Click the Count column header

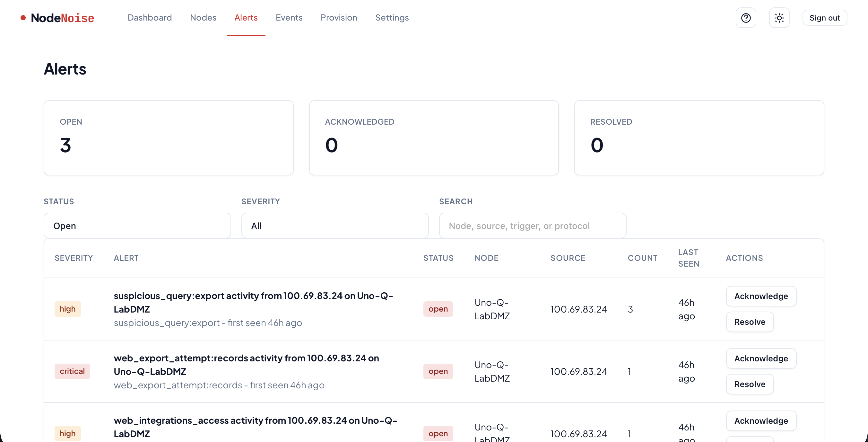(642, 258)
